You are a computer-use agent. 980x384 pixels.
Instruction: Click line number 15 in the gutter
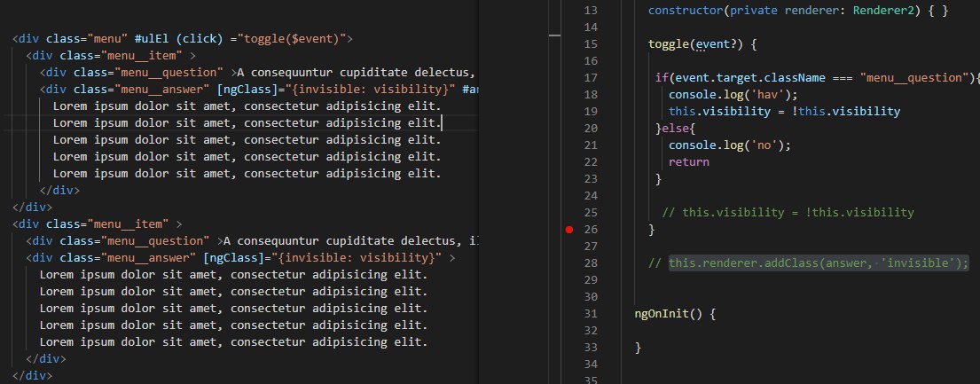click(590, 44)
